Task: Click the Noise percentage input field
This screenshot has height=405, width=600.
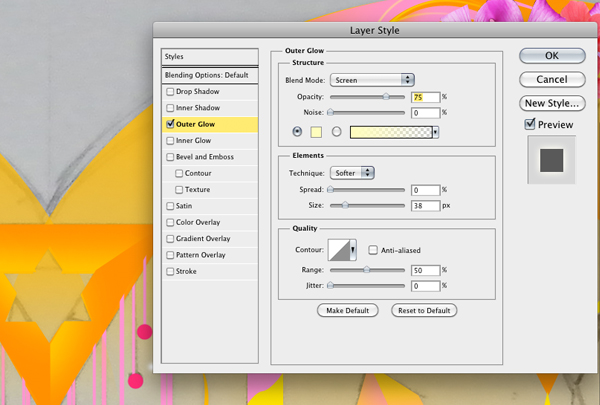Action: coord(426,113)
